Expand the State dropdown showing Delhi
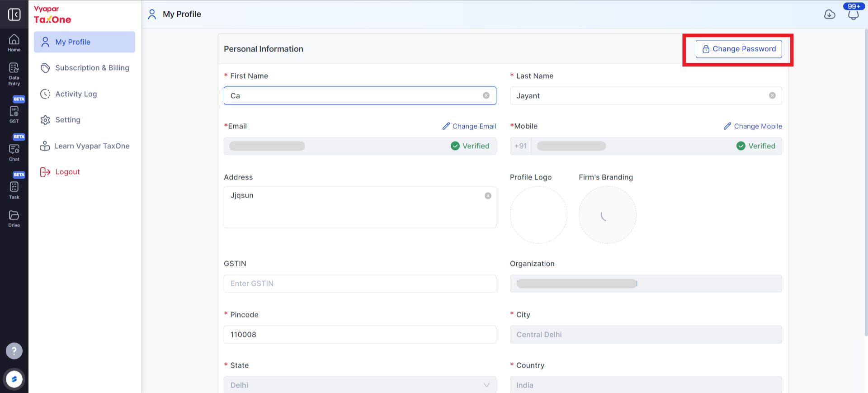The height and width of the screenshot is (393, 868). tap(360, 385)
